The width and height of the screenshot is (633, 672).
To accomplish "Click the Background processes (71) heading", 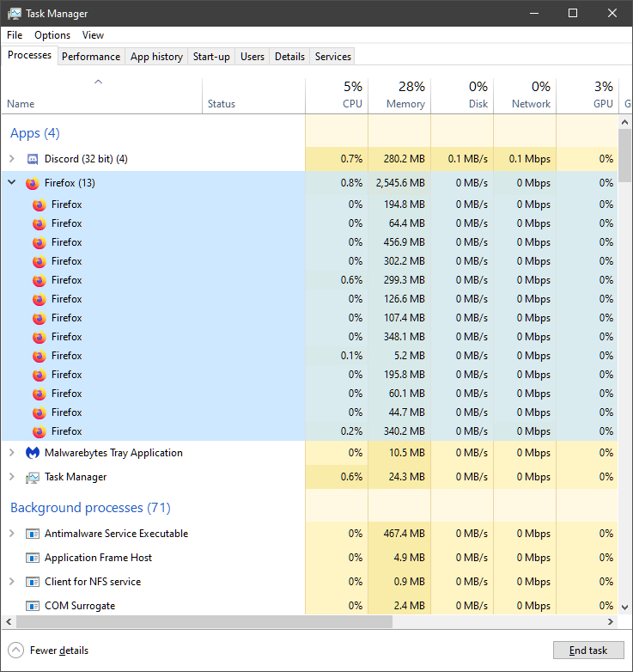I will [x=90, y=508].
